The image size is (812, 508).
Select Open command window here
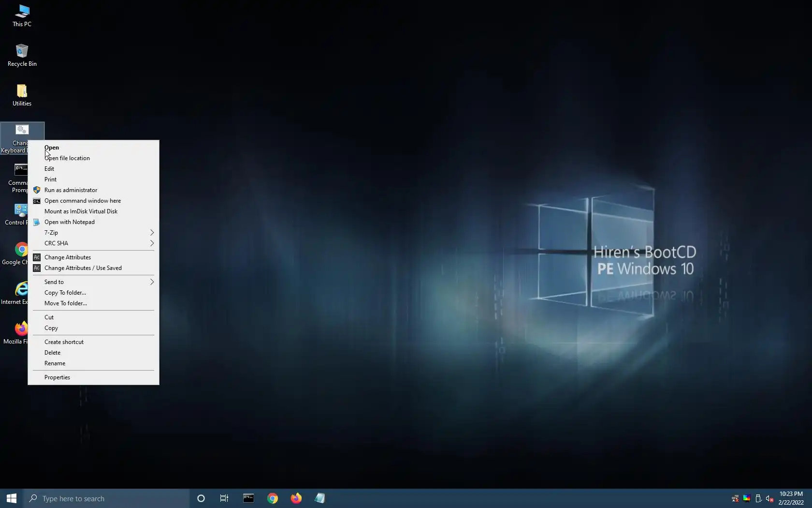coord(93,201)
